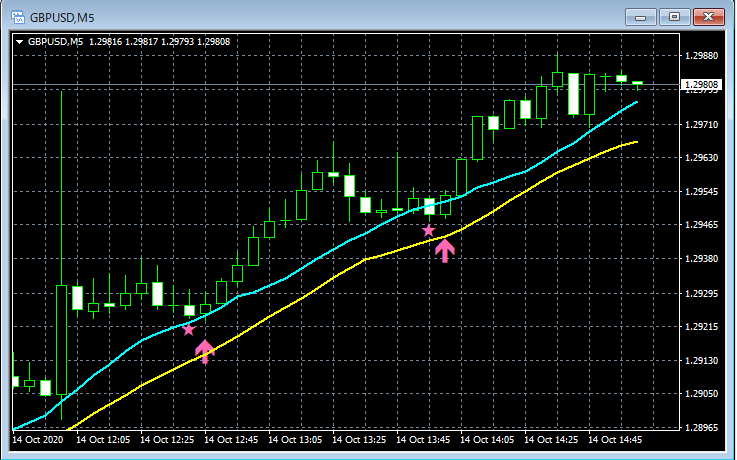Click the GBPUSD,M5 OHLC text in chart
This screenshot has height=460, width=737.
click(x=129, y=42)
